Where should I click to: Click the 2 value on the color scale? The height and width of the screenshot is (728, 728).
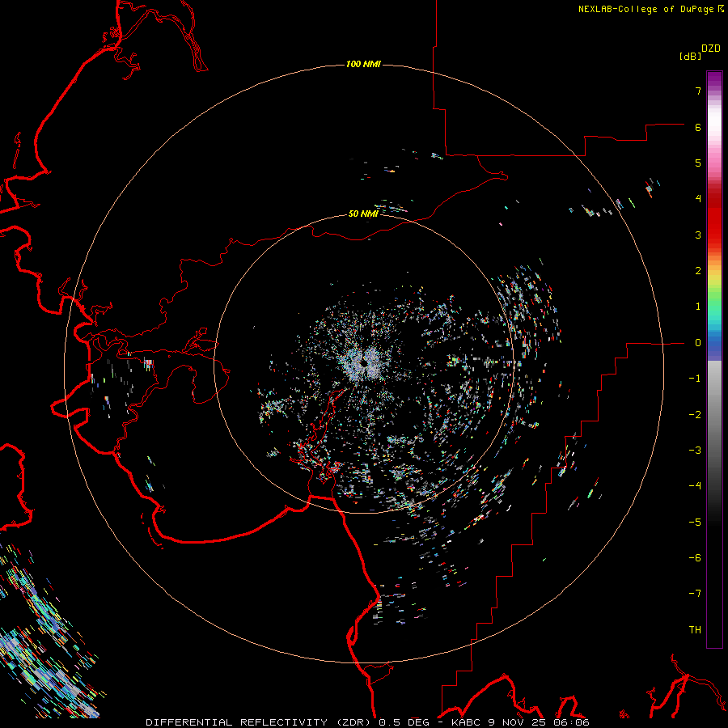pos(698,271)
